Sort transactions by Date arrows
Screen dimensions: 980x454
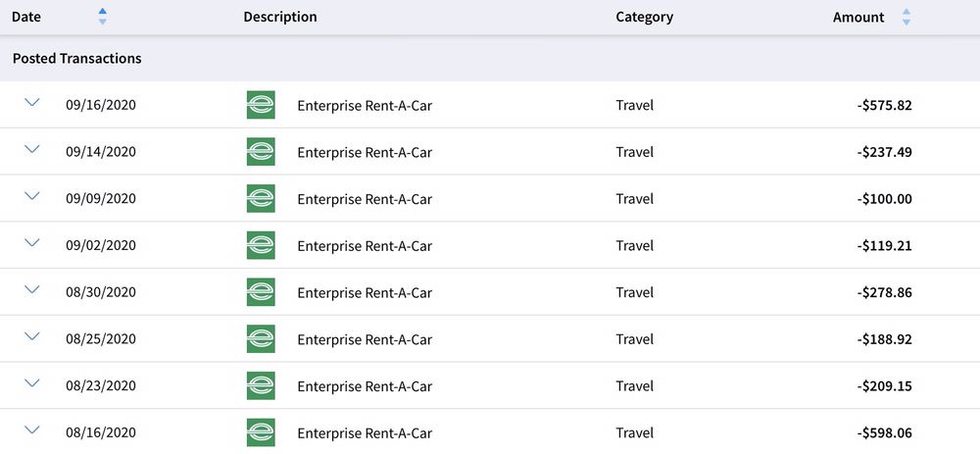point(103,17)
